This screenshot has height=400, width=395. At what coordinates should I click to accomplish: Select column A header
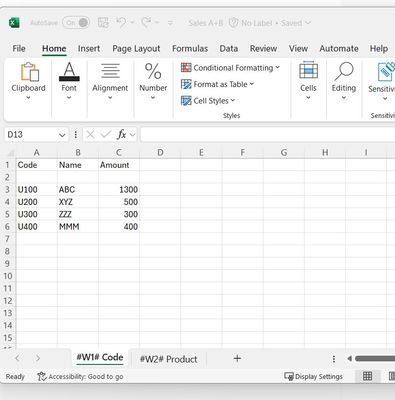[36, 153]
